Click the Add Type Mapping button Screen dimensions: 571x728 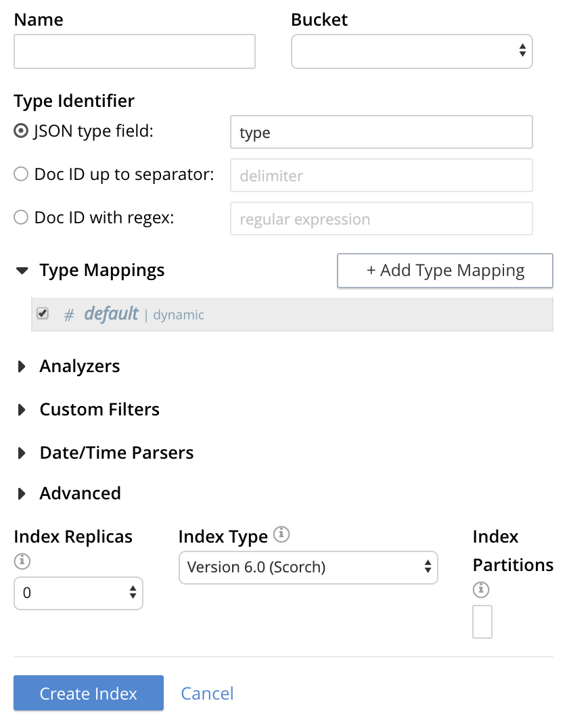[444, 271]
